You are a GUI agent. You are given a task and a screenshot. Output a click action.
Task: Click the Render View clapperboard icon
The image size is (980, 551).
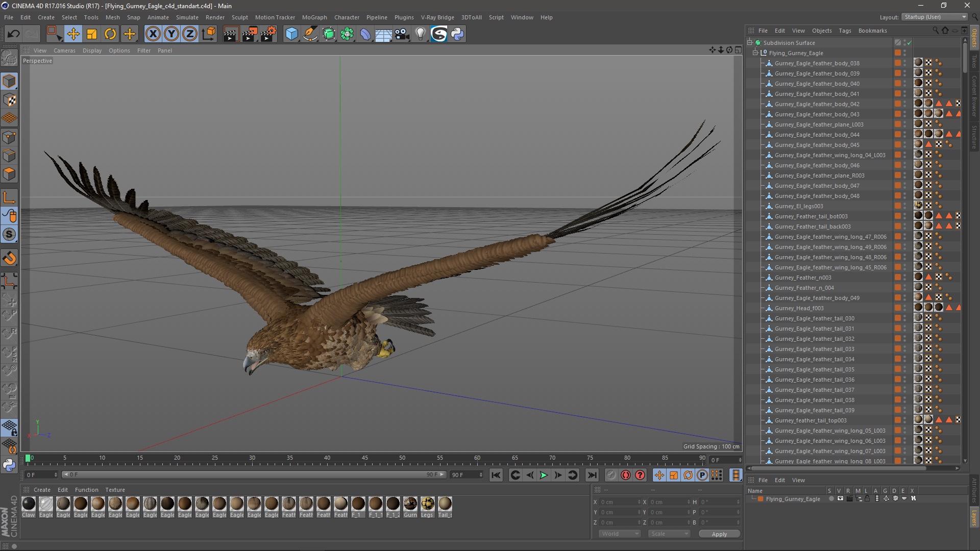pyautogui.click(x=231, y=34)
